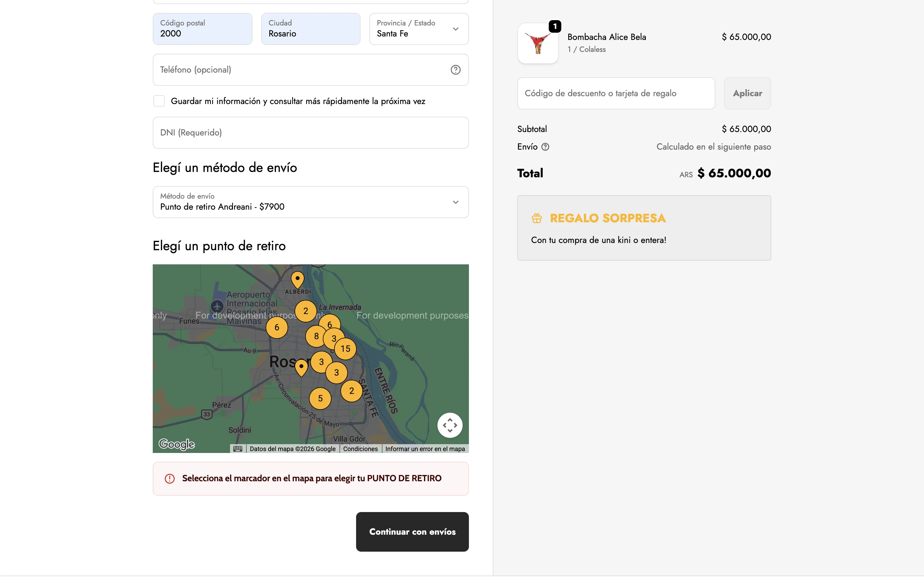Click the Pérez label on the map
This screenshot has height=579, width=924.
click(221, 405)
